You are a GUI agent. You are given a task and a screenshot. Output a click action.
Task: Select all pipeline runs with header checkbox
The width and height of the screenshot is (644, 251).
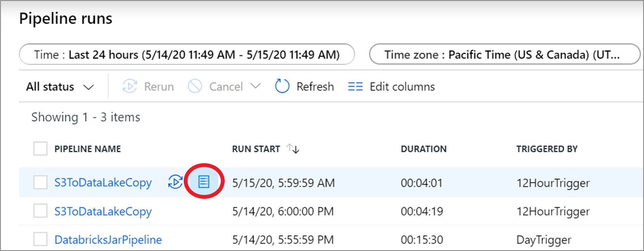pos(40,149)
